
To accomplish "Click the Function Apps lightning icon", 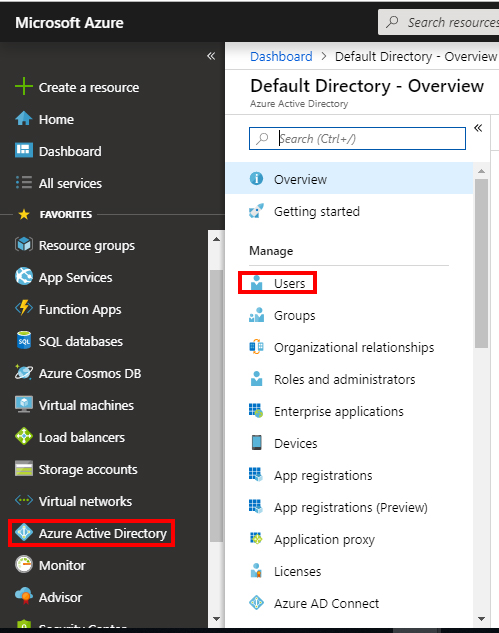I will pyautogui.click(x=24, y=308).
